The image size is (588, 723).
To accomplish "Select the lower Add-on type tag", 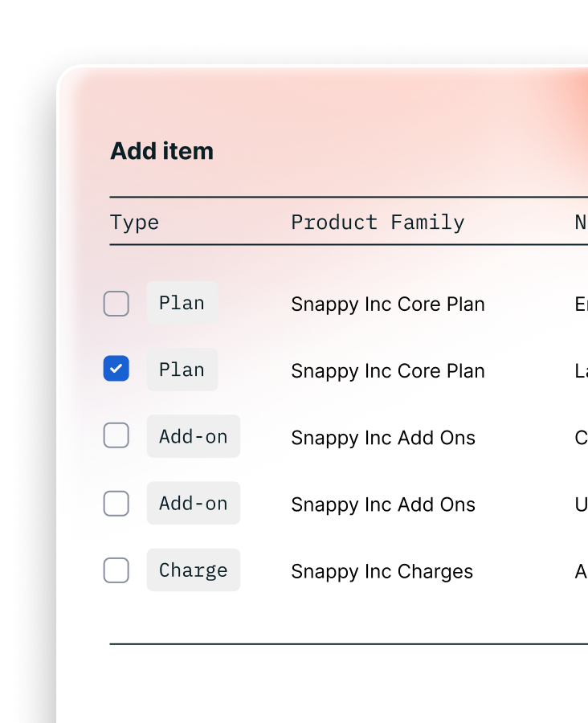I will [193, 504].
